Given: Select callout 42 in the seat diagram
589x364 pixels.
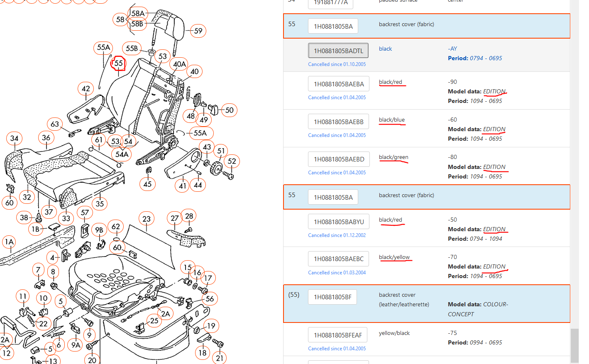Looking at the screenshot, I should tap(86, 88).
